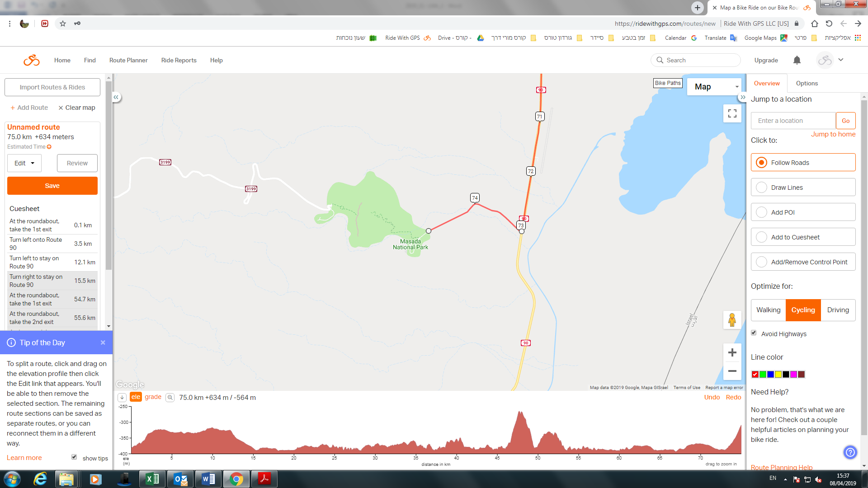Reload the page icon

pos(829,23)
